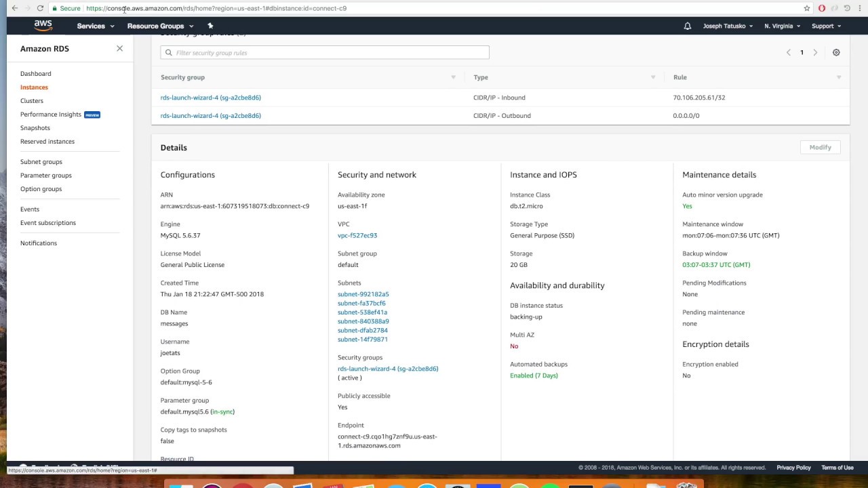Select Instances in the sidebar
Image resolution: width=868 pixels, height=488 pixels.
tap(34, 87)
